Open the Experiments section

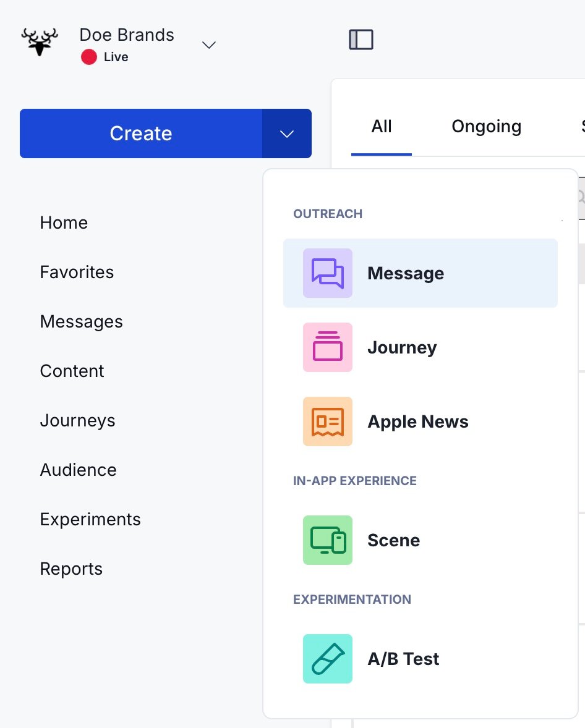[90, 519]
